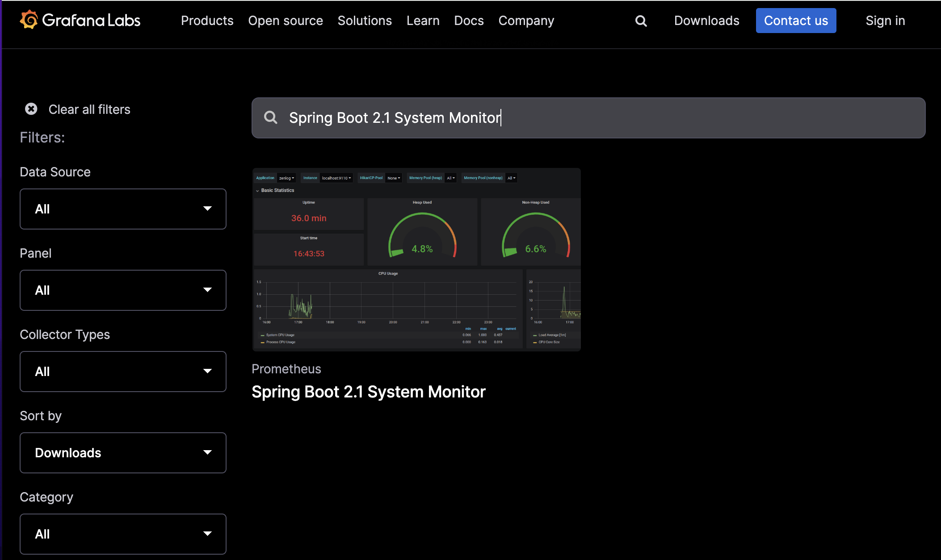Open the Spring Boot dashboard preview thumbnail
Screen dimensions: 941x560
416,259
